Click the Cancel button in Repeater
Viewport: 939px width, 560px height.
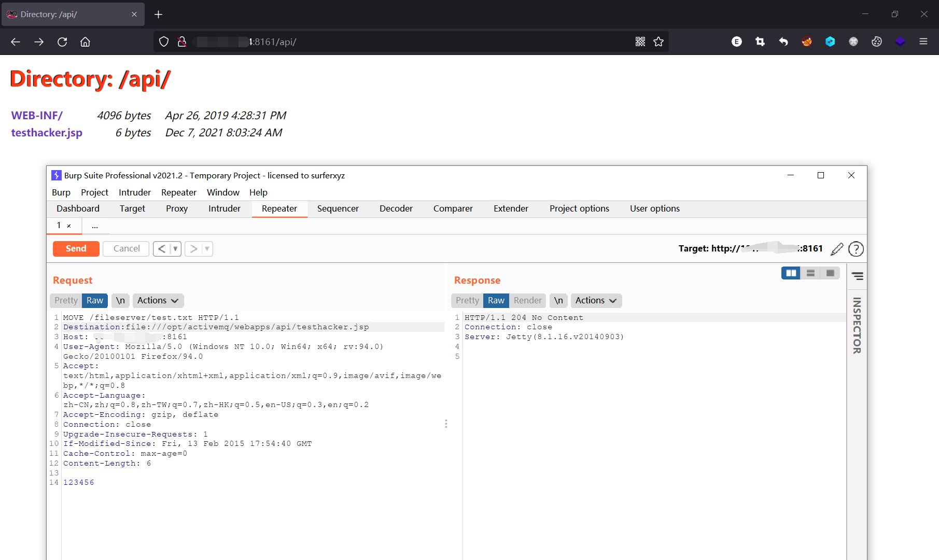click(127, 249)
